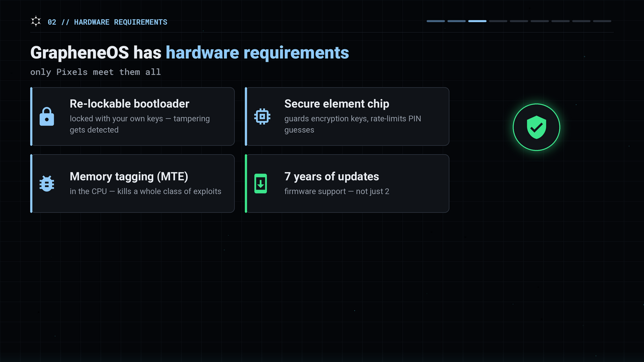Click the subtitle "only Pixels meet them all"

pyautogui.click(x=96, y=72)
